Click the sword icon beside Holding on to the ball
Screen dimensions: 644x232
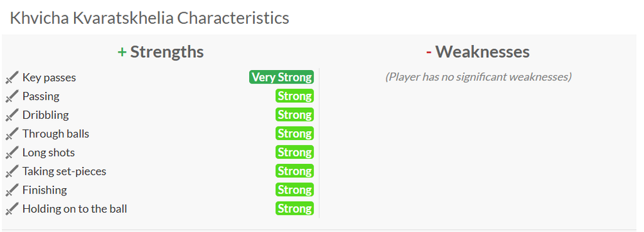click(x=12, y=209)
